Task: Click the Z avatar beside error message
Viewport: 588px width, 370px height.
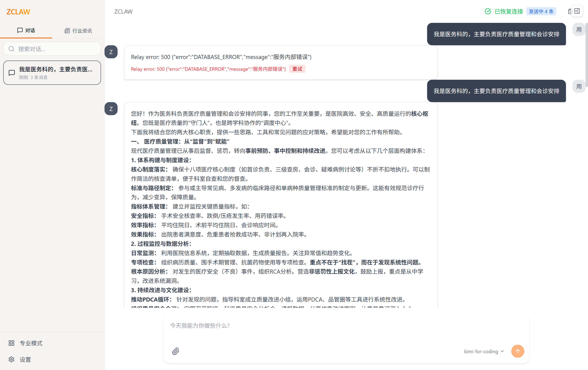Action: (111, 52)
